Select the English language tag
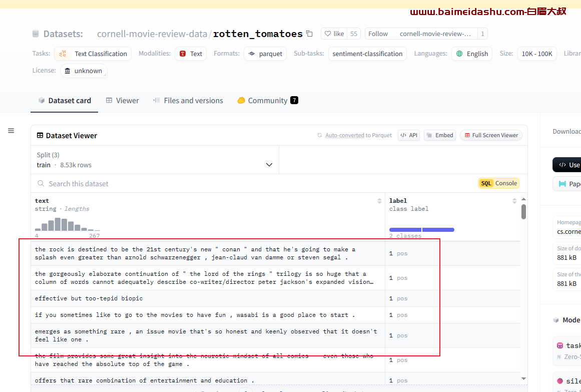The width and height of the screenshot is (581, 392). [x=472, y=54]
